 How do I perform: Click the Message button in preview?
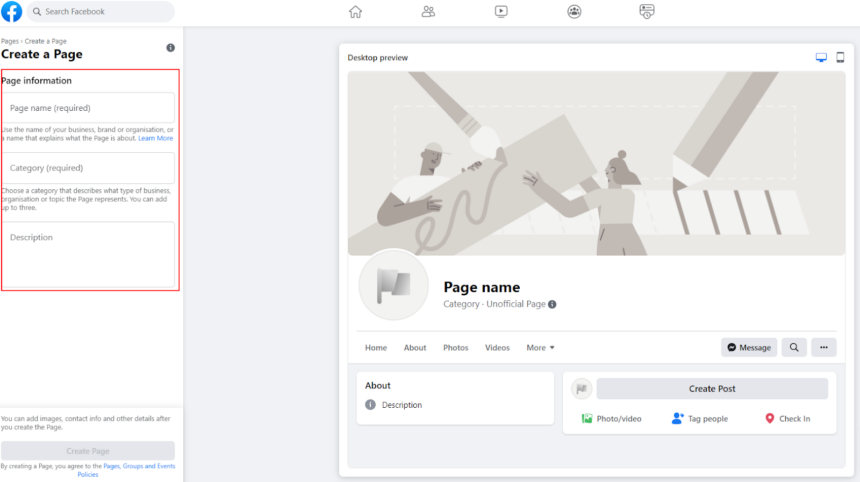(x=749, y=347)
